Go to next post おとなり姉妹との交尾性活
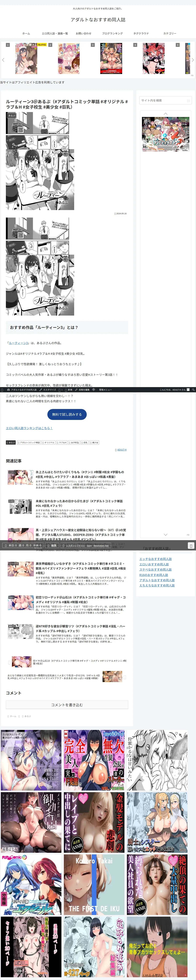Viewport: 196px width, 980px height. (67, 677)
